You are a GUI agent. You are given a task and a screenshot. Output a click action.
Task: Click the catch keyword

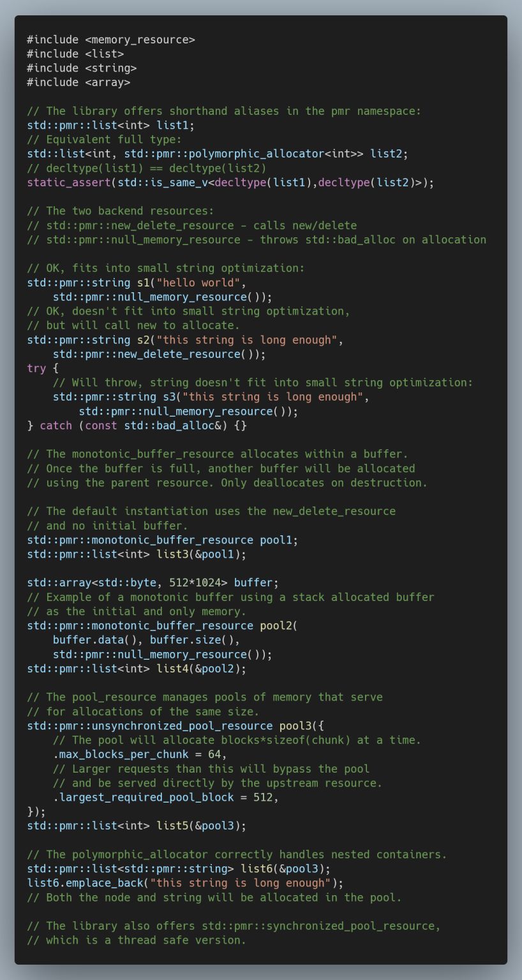pyautogui.click(x=56, y=426)
